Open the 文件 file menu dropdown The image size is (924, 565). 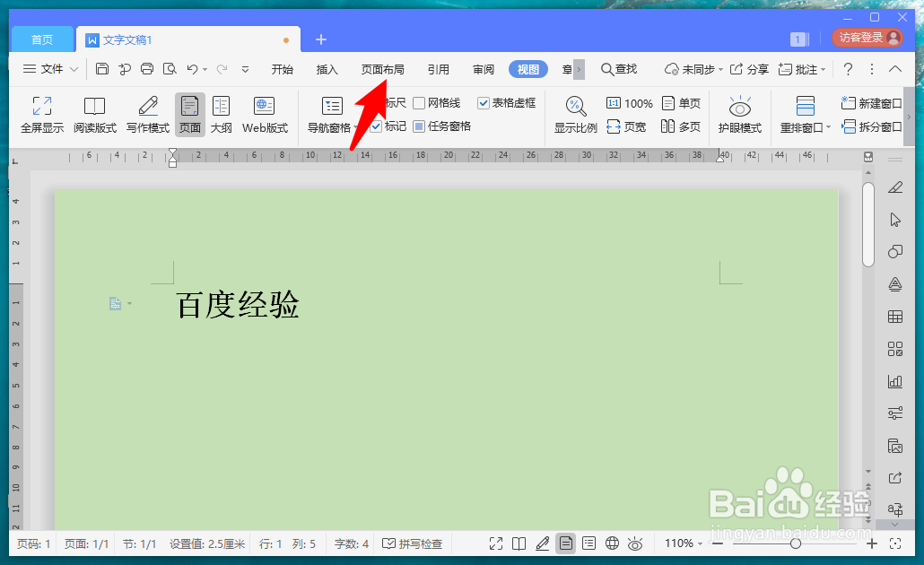point(50,68)
